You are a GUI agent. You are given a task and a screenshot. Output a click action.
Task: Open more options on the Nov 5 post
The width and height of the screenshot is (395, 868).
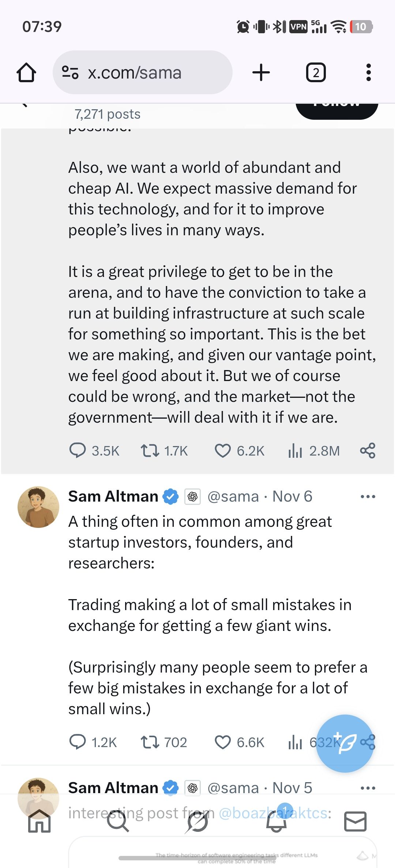click(x=368, y=788)
